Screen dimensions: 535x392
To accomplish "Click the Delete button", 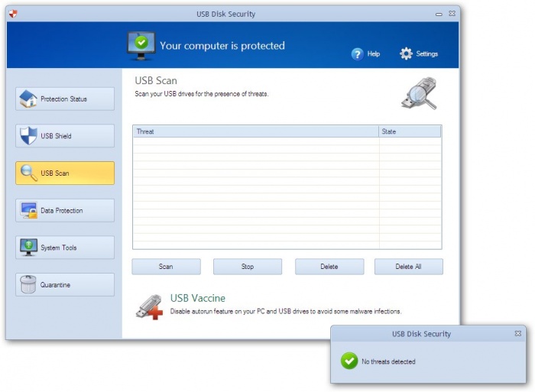I will [329, 267].
